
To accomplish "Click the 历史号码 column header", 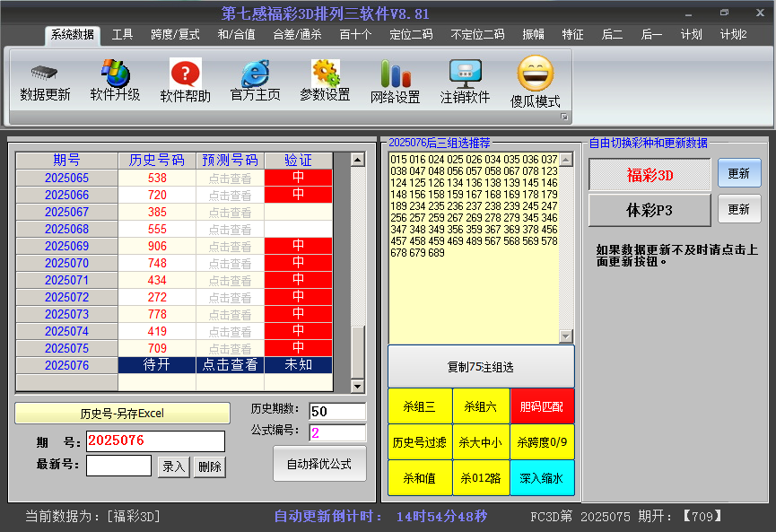I will tap(157, 161).
